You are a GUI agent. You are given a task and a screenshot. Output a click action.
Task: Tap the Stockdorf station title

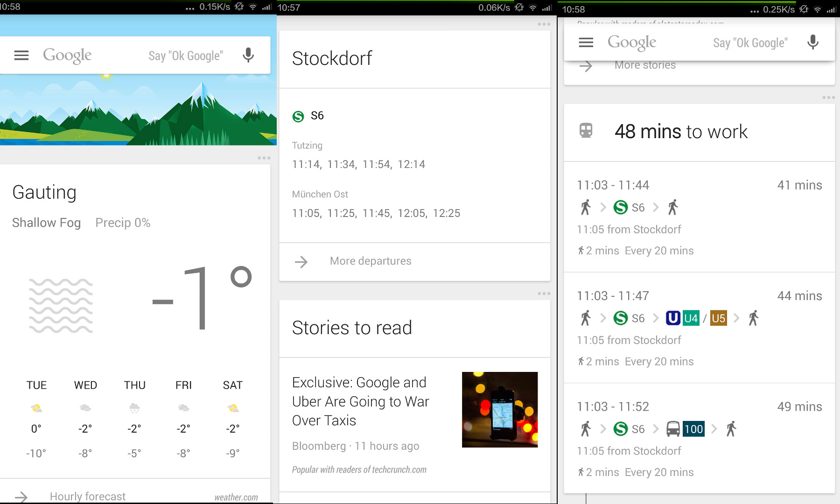332,59
